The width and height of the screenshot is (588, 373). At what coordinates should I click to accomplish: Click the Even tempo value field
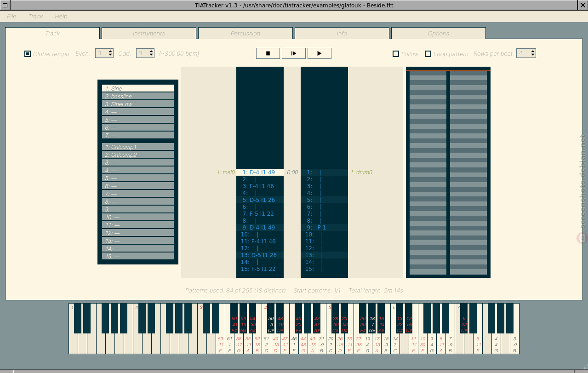pyautogui.click(x=101, y=53)
